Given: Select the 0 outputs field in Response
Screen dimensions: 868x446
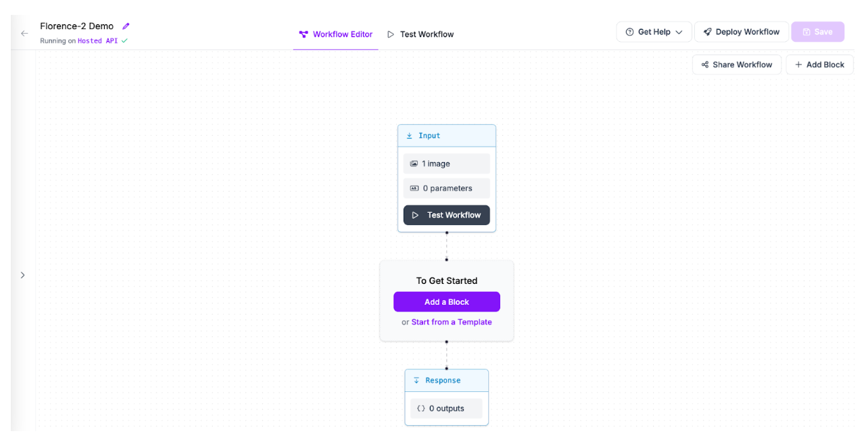Looking at the screenshot, I should [446, 408].
